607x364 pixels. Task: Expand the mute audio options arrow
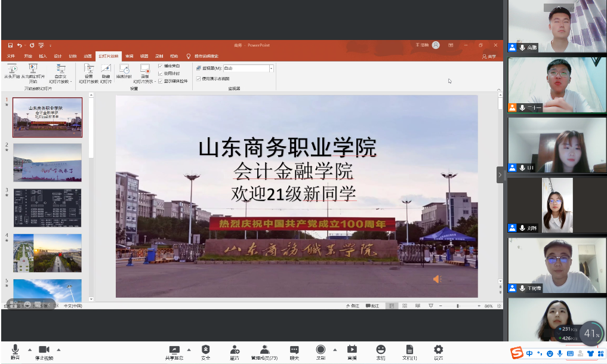[x=30, y=350]
